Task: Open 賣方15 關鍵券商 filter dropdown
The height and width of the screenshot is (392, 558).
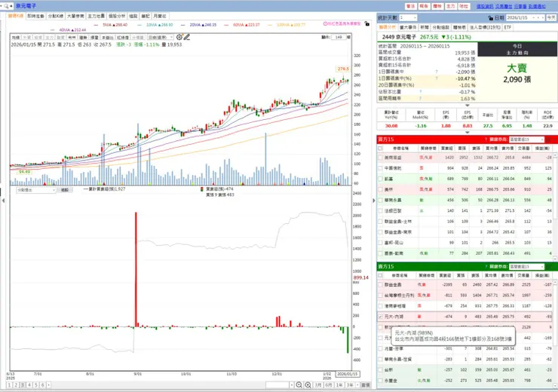Action: pos(526,266)
